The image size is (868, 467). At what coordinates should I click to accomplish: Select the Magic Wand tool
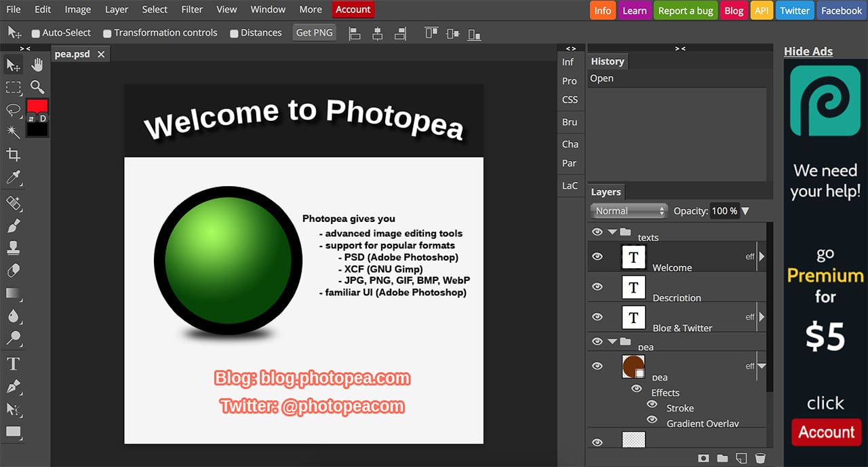coord(13,132)
